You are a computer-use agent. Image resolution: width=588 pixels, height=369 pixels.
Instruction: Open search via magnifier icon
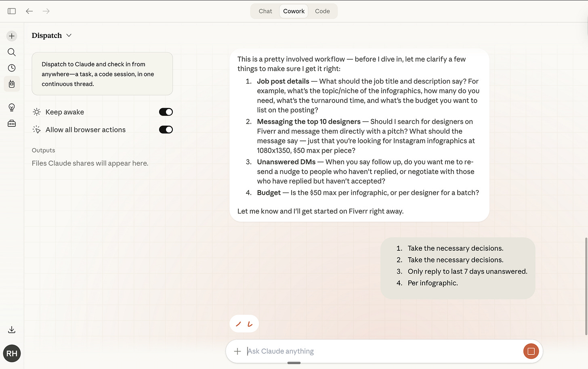pos(12,52)
